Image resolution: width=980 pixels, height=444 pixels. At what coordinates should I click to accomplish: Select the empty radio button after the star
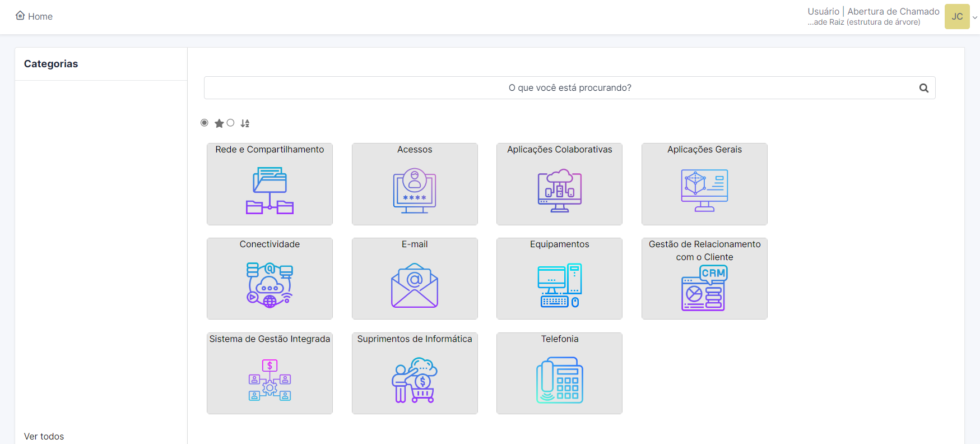tap(230, 123)
